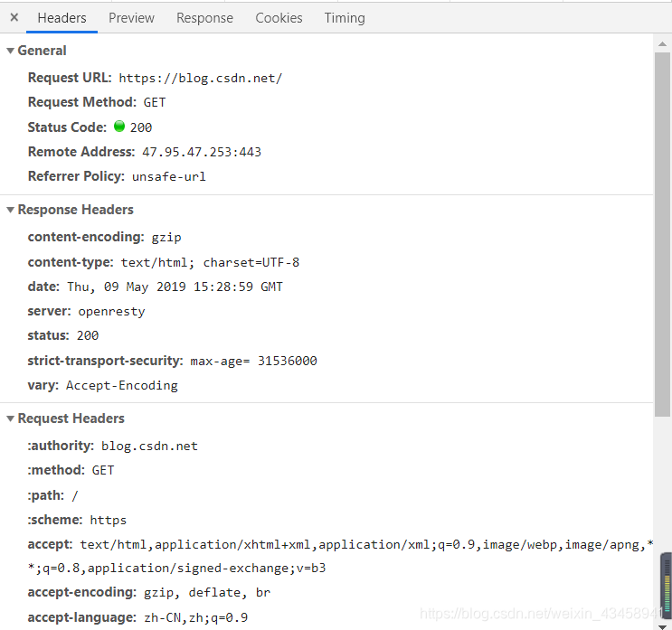Switch to the Cookies tab
The image size is (672, 630).
[x=279, y=18]
